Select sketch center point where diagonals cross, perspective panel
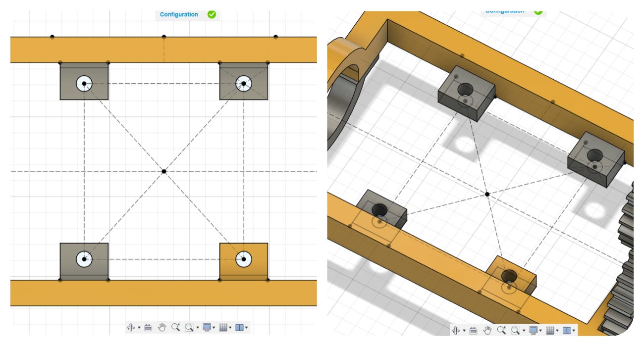This screenshot has height=345, width=644. (x=487, y=194)
